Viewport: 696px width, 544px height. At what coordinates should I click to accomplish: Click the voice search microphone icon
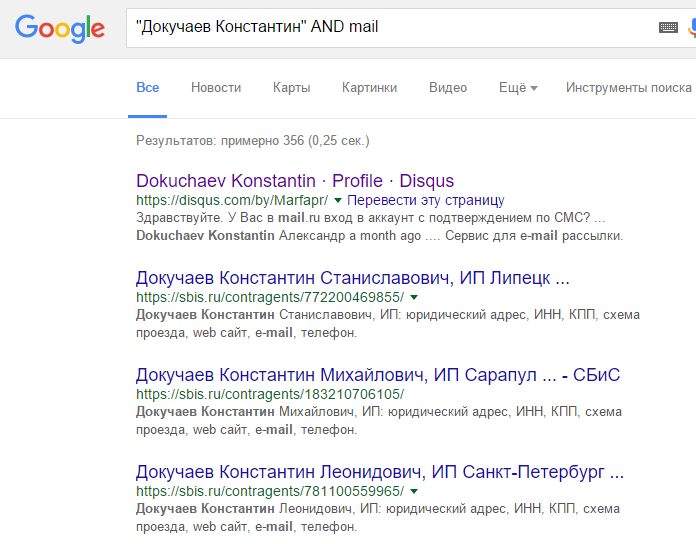click(691, 28)
